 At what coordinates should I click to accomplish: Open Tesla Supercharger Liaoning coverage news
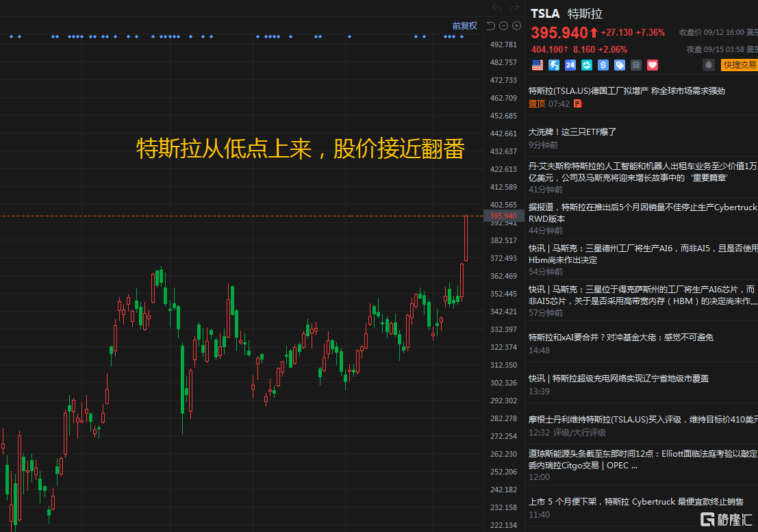(618, 379)
